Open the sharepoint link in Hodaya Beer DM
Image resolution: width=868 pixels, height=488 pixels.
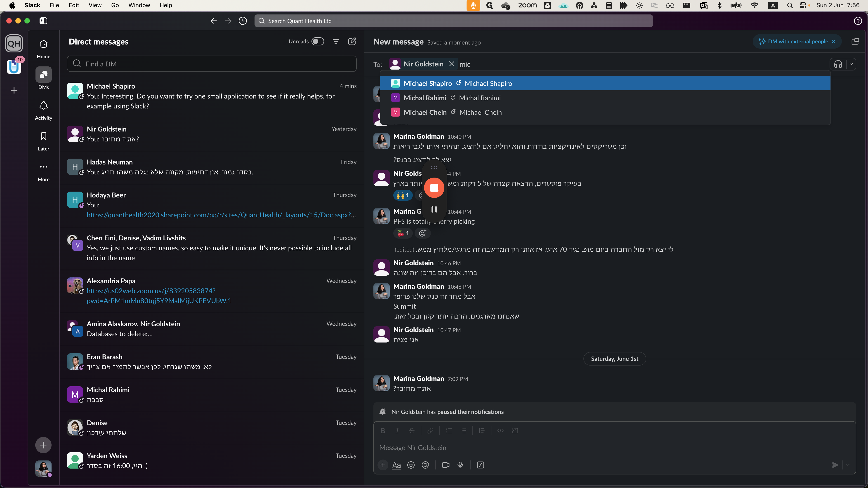[221, 215]
